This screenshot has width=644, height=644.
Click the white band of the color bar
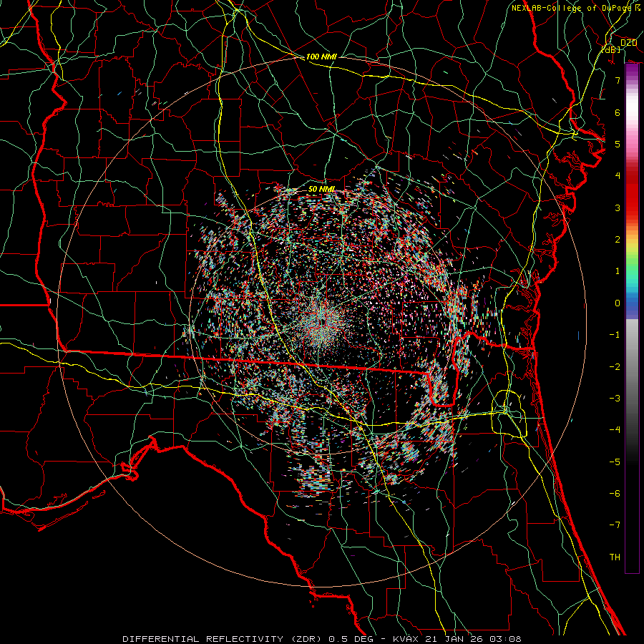pos(632,107)
